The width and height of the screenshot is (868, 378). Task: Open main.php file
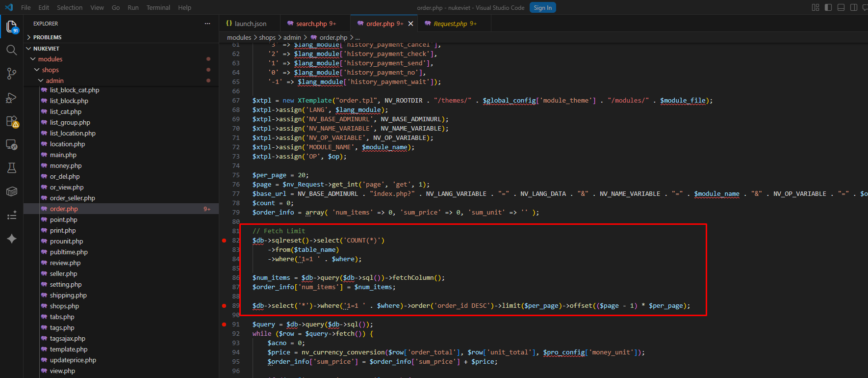click(x=121, y=155)
